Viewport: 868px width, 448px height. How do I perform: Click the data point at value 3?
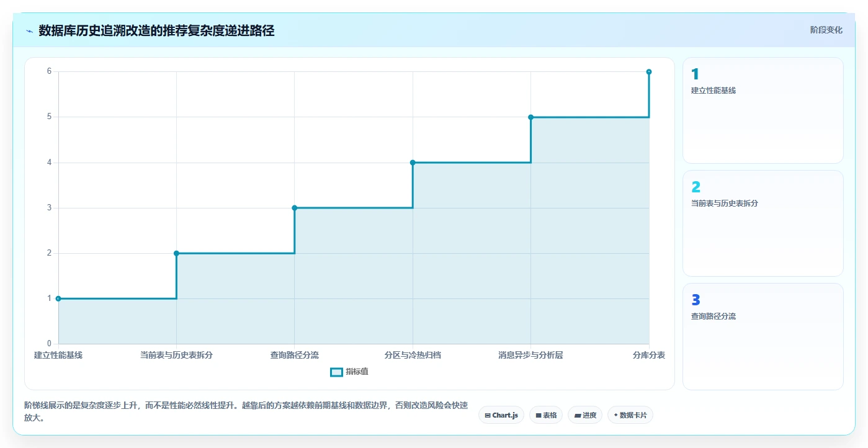tap(295, 208)
